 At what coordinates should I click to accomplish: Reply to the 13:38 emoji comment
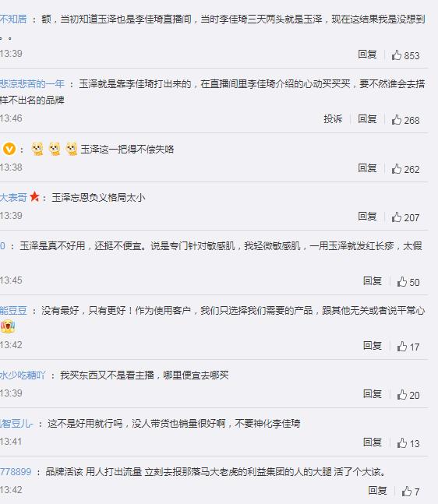coord(367,168)
